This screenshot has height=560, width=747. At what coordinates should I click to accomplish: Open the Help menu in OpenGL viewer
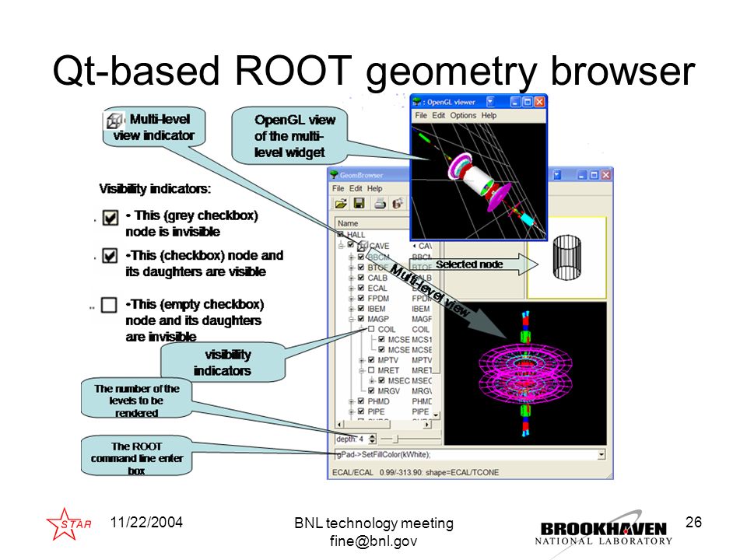(x=489, y=115)
